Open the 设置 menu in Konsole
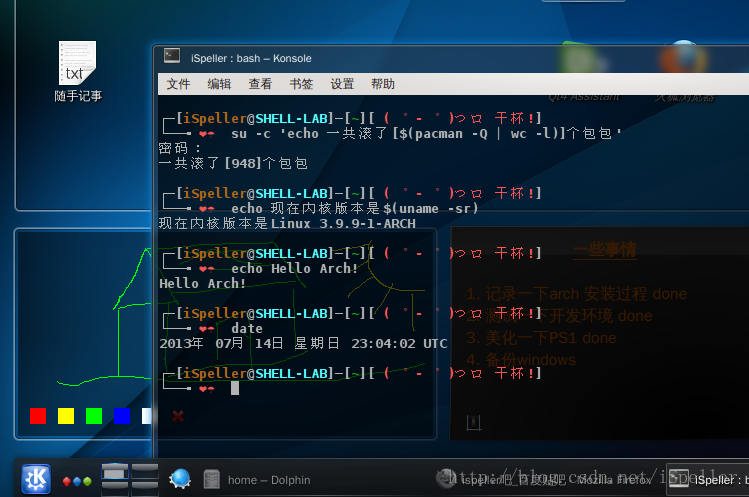 (x=342, y=84)
